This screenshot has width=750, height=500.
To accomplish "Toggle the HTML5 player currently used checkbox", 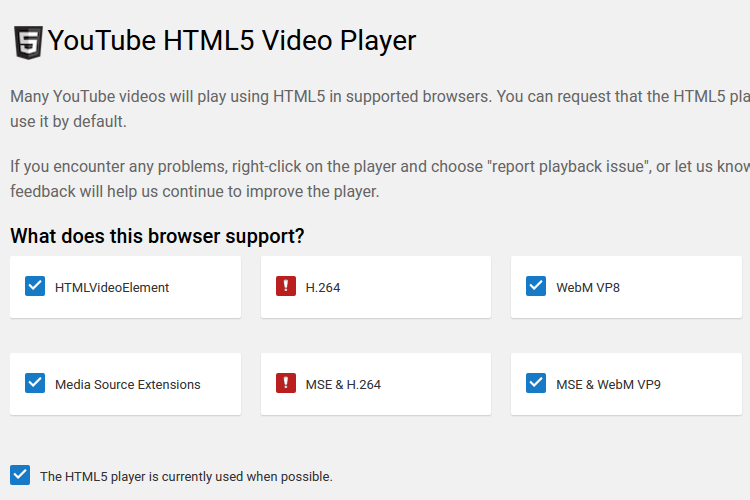I will 20,475.
